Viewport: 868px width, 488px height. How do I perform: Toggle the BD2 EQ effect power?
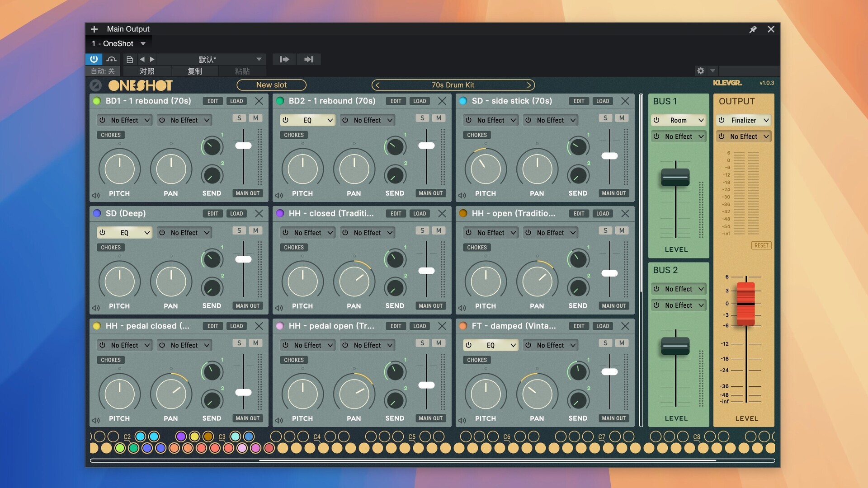(285, 120)
